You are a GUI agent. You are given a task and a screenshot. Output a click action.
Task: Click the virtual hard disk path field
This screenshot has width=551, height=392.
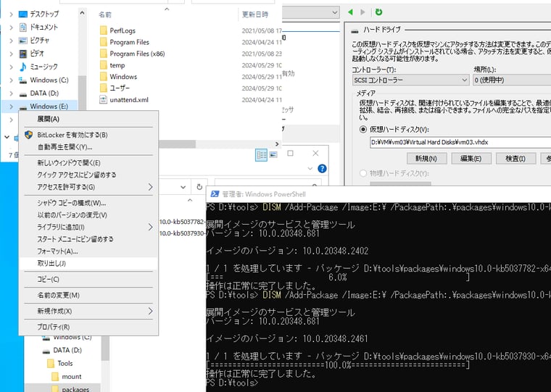click(x=460, y=142)
